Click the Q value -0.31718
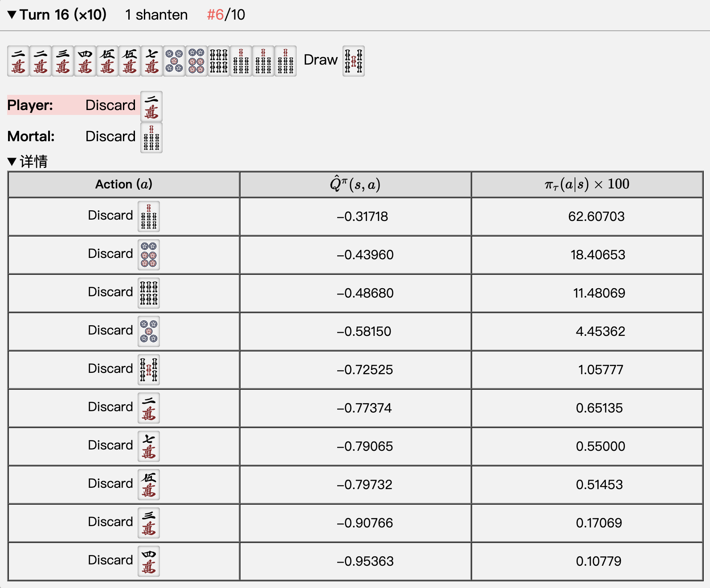 point(363,216)
